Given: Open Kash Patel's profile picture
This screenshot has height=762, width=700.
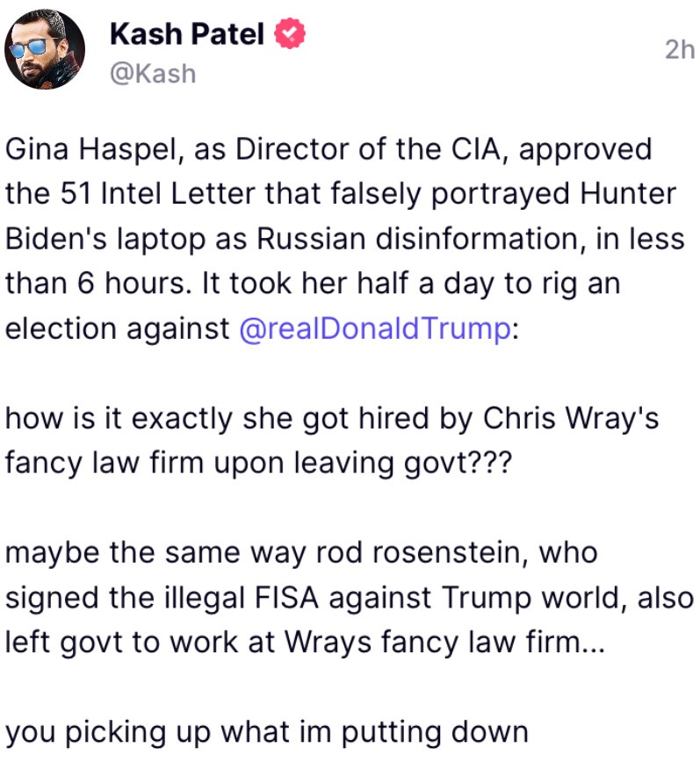Looking at the screenshot, I should (x=46, y=54).
